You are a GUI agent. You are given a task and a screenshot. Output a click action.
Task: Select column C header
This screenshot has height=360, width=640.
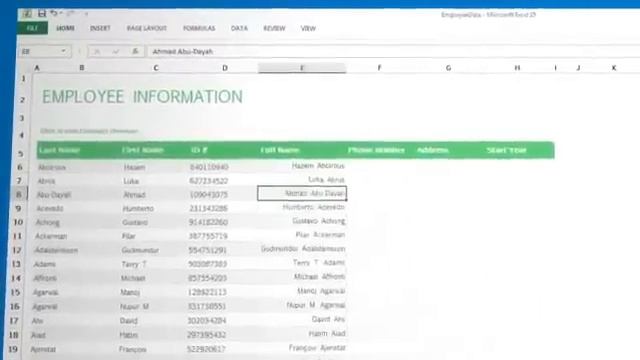156,68
